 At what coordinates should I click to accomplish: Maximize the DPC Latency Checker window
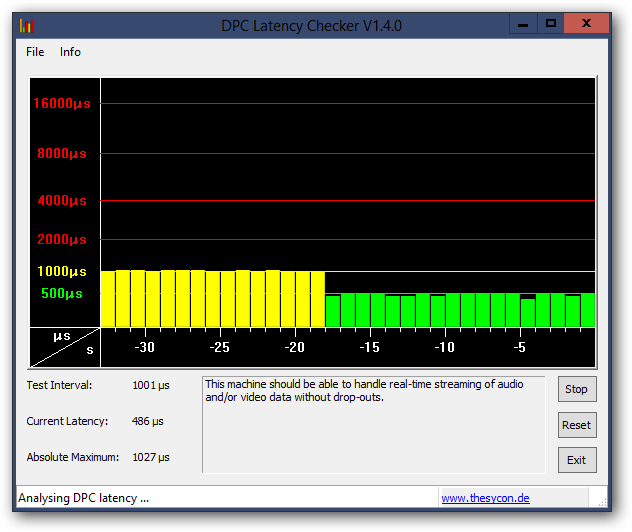pos(551,24)
